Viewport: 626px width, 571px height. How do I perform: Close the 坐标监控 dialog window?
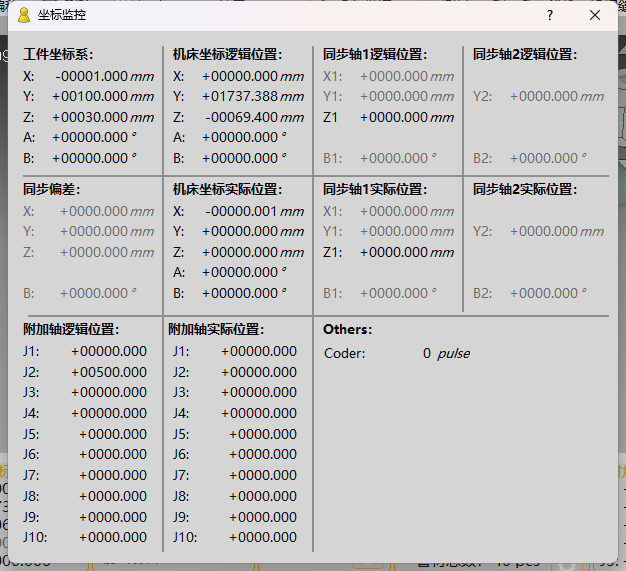pos(595,16)
